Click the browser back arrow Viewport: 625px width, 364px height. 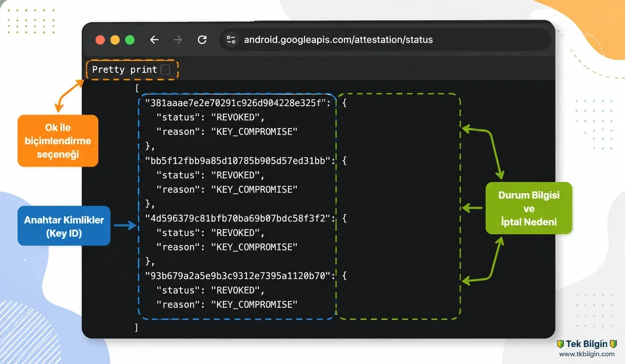point(154,40)
